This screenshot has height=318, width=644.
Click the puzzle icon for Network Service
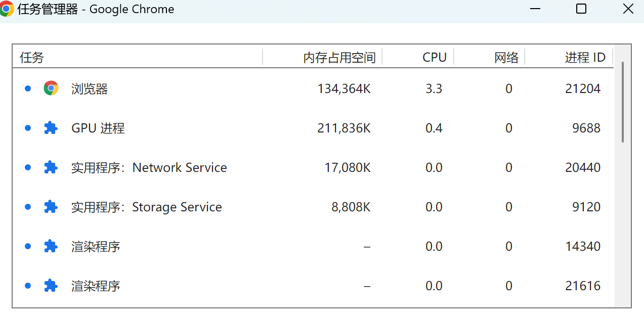[x=51, y=167]
